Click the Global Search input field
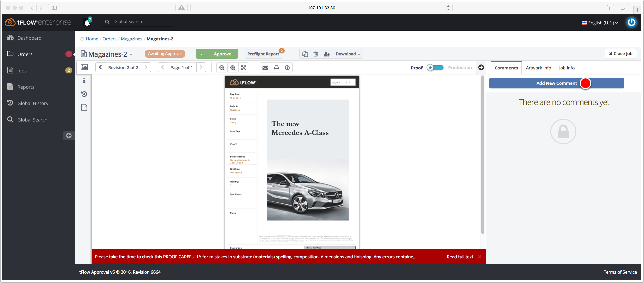Screen dimensions: 644x283 coord(138,22)
